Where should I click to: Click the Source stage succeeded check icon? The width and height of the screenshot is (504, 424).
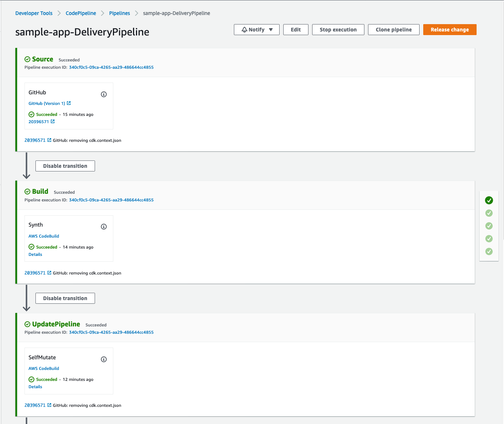(x=27, y=59)
